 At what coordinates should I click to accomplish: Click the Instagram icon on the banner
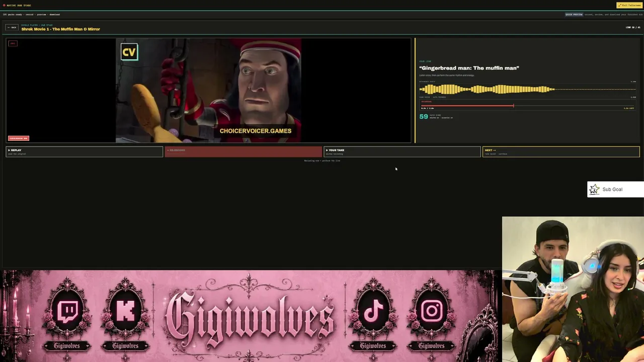(x=431, y=311)
